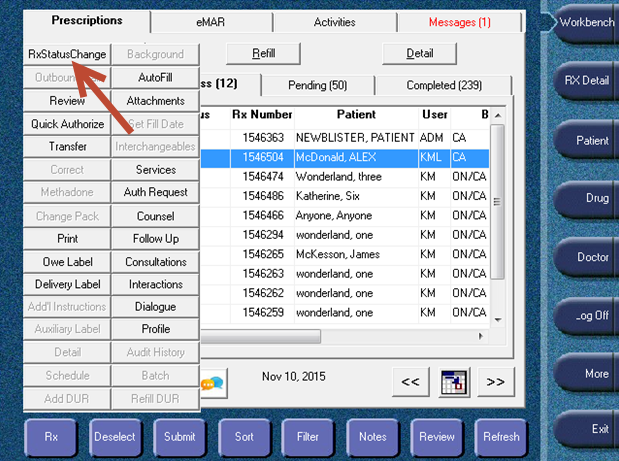Select row for McDonald, ALEX
Screen dimensions: 619x461
pyautogui.click(x=344, y=157)
